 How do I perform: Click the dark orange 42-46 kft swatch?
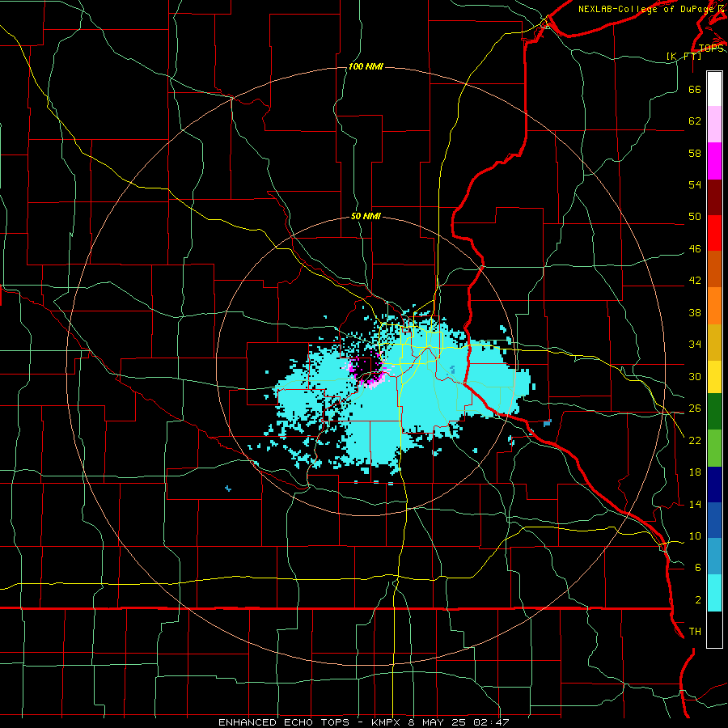click(714, 269)
